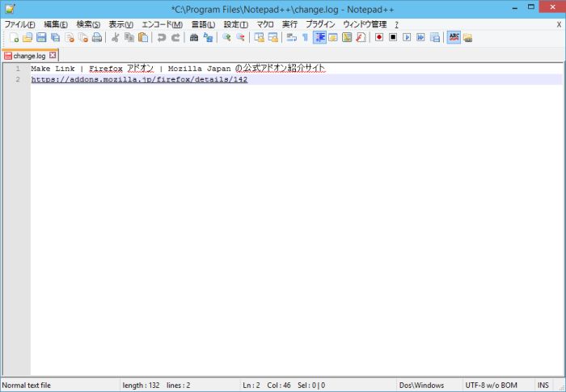
Task: Click the Notepad++ title bar app icon
Action: [10, 9]
